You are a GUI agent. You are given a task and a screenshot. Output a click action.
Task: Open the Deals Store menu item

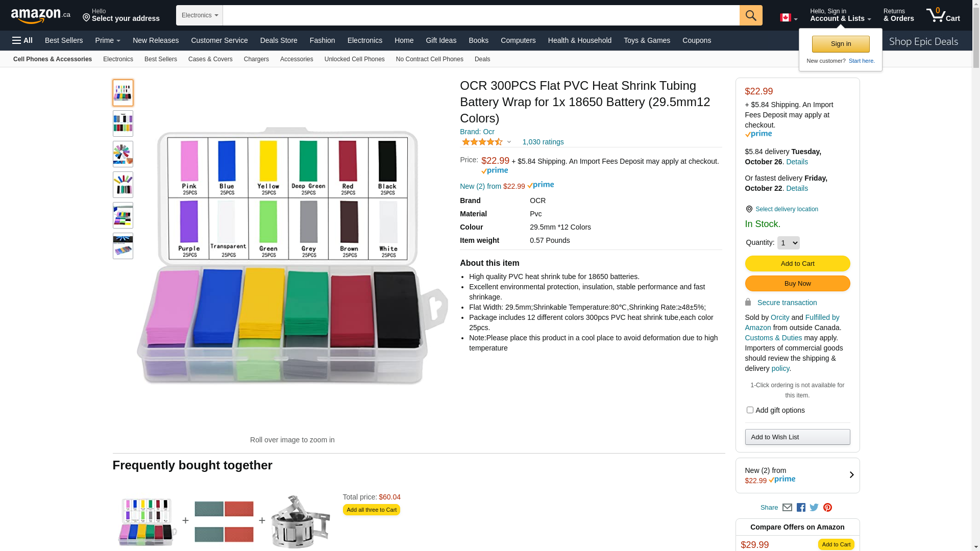(278, 40)
